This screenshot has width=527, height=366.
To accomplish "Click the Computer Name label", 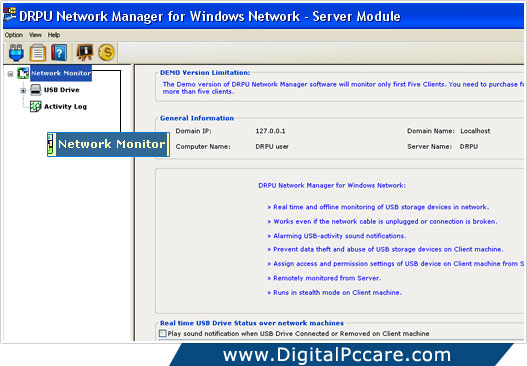I will (x=203, y=147).
